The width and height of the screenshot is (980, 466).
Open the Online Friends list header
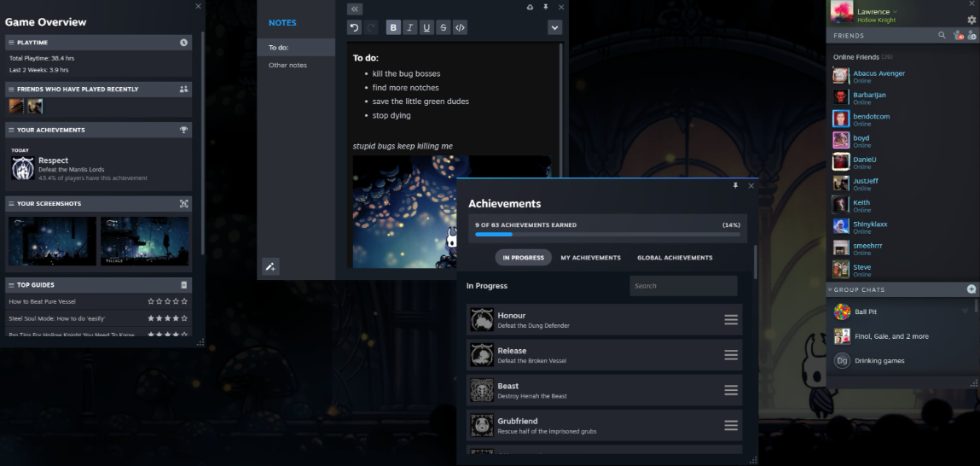pyautogui.click(x=862, y=57)
